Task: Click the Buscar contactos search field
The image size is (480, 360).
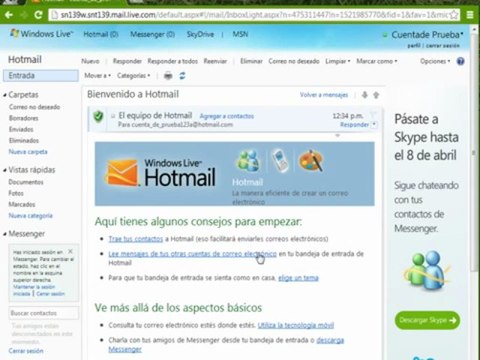Action: (x=44, y=313)
